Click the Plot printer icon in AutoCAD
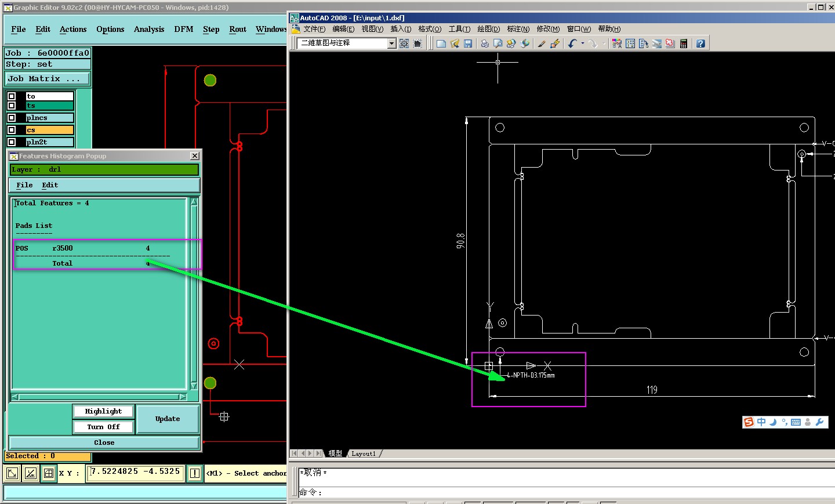 (x=485, y=43)
